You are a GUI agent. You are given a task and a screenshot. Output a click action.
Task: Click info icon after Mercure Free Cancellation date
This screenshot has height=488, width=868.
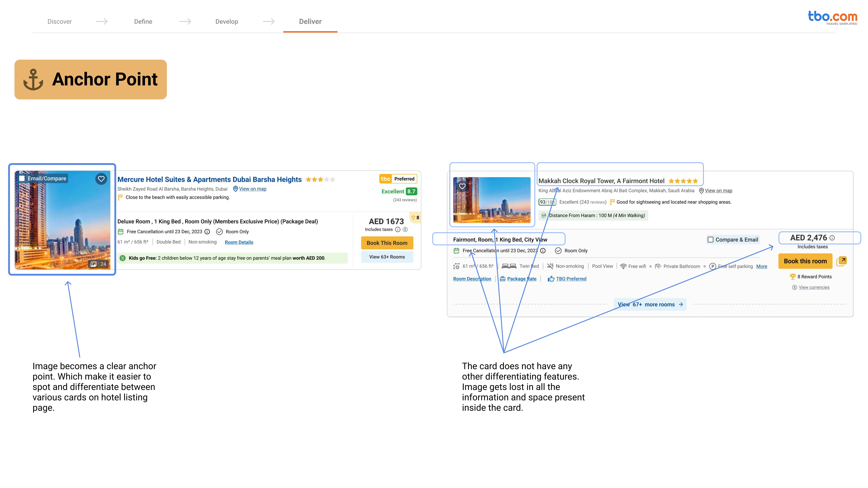click(207, 232)
